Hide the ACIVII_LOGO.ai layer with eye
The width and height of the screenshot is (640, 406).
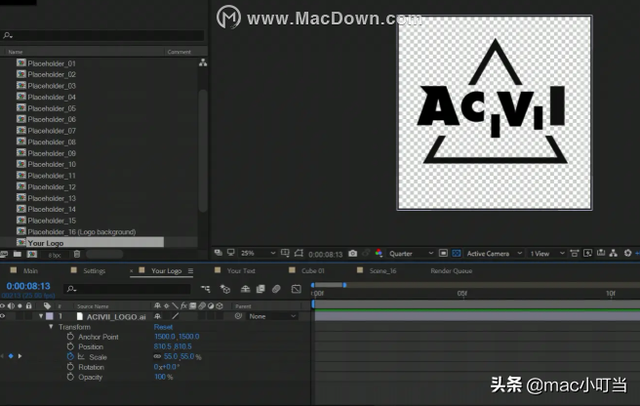pyautogui.click(x=3, y=316)
